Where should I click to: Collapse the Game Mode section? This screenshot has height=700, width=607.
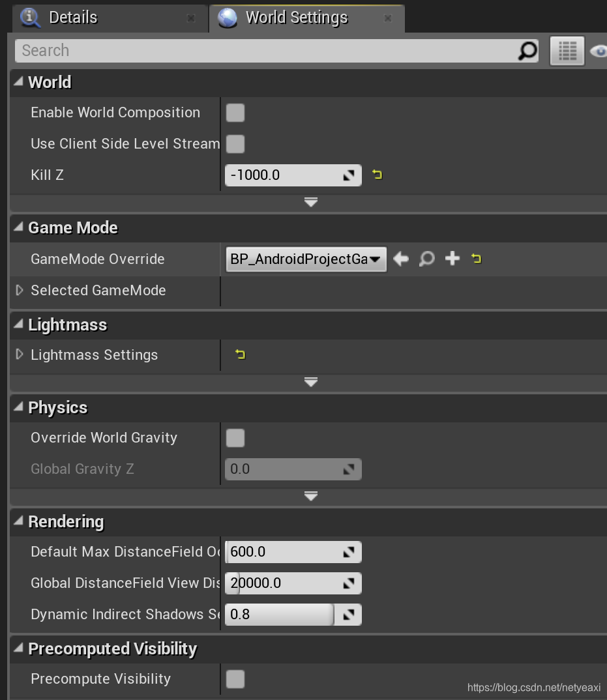pos(18,227)
